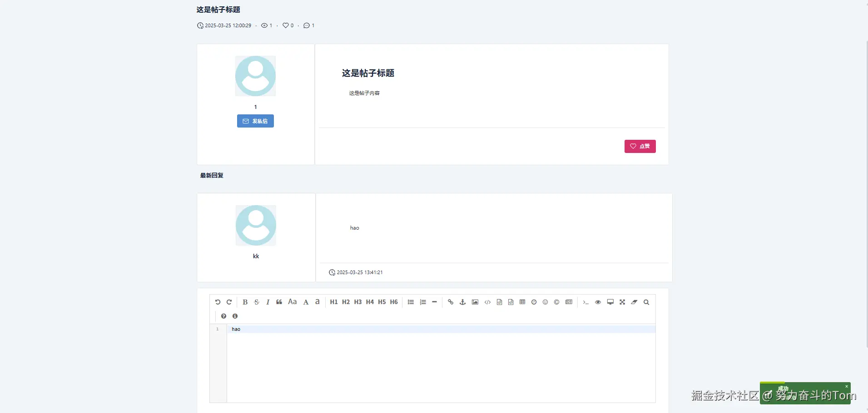Convert selection to uppercase with A
The height and width of the screenshot is (413, 868).
coord(306,302)
